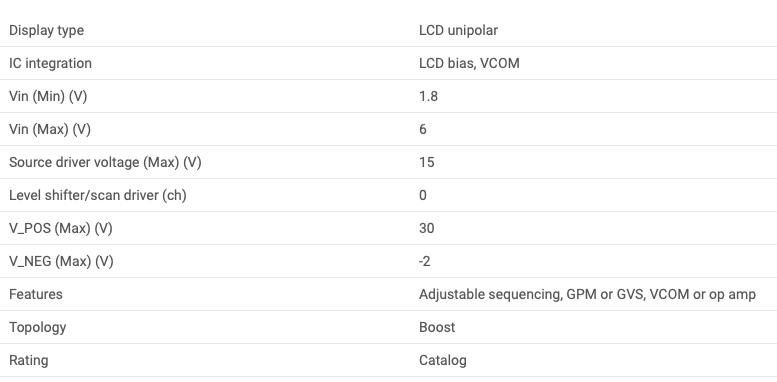
Task: Click the source driver voltage value 15
Action: coord(427,163)
